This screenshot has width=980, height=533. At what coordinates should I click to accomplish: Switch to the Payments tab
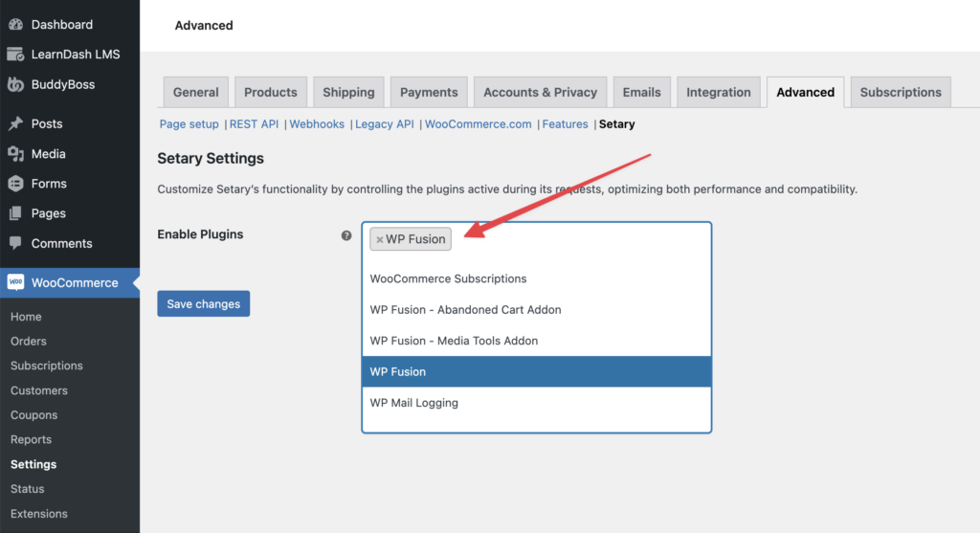pyautogui.click(x=429, y=92)
